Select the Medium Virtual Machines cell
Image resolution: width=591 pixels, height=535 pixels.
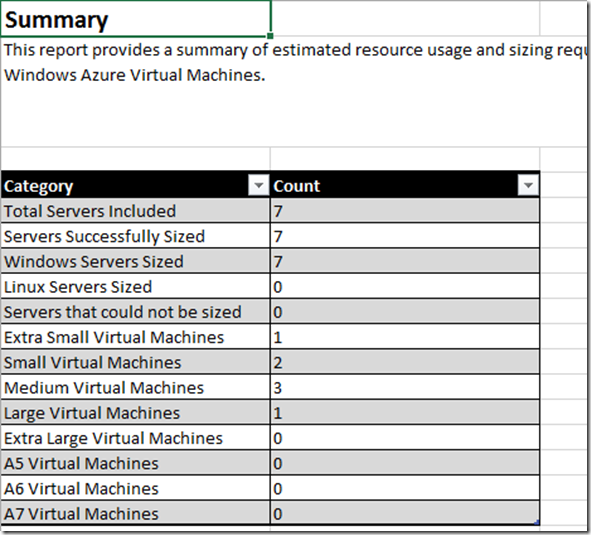[135, 388]
